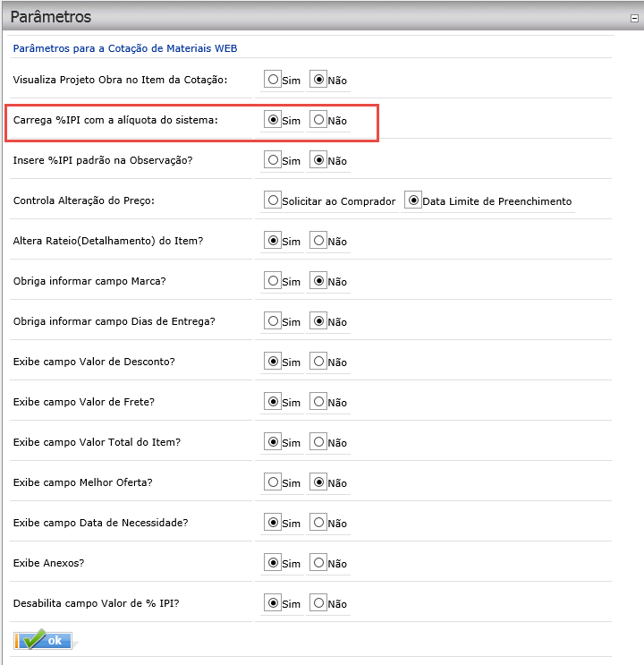Choose Não for Obriga informar campo Marca
Viewport: 644px width, 665px height.
(x=318, y=281)
